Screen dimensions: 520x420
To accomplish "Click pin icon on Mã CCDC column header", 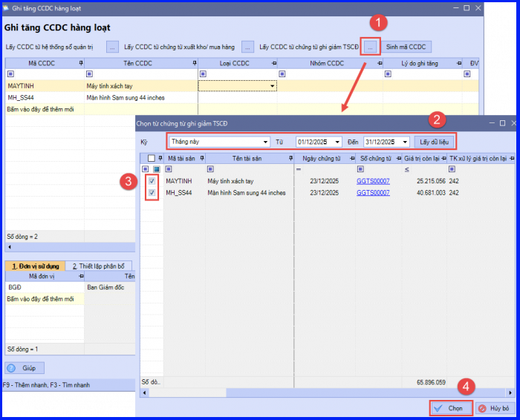I will [80, 64].
